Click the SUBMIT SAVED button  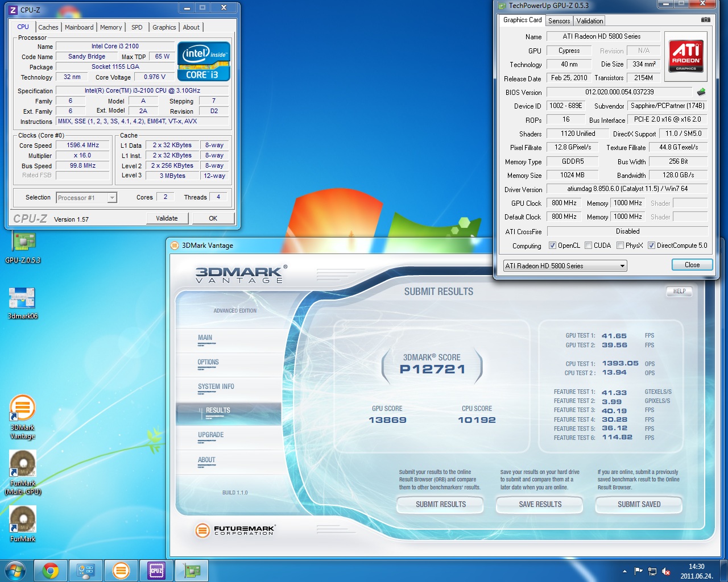639,504
